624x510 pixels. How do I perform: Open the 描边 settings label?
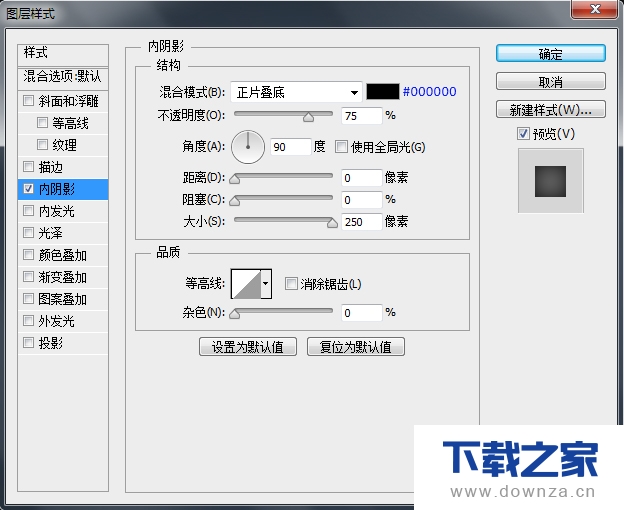pos(51,167)
